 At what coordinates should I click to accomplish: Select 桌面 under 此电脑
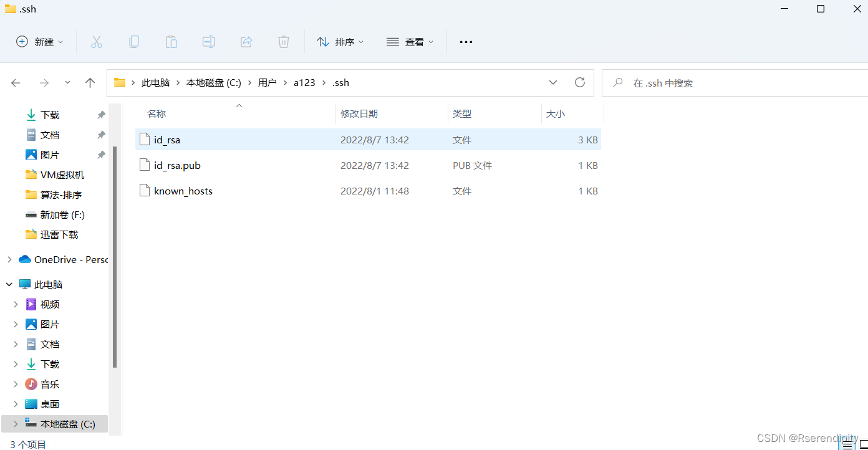(x=50, y=404)
